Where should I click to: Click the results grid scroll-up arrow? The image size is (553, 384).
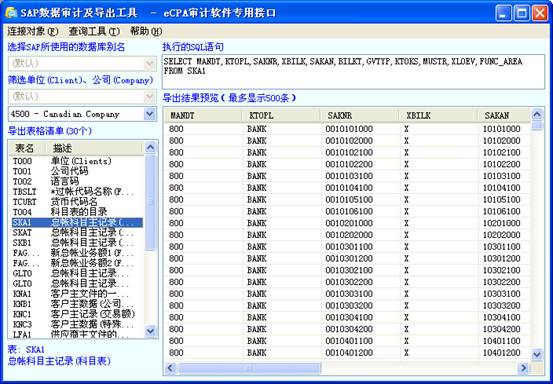pyautogui.click(x=537, y=114)
